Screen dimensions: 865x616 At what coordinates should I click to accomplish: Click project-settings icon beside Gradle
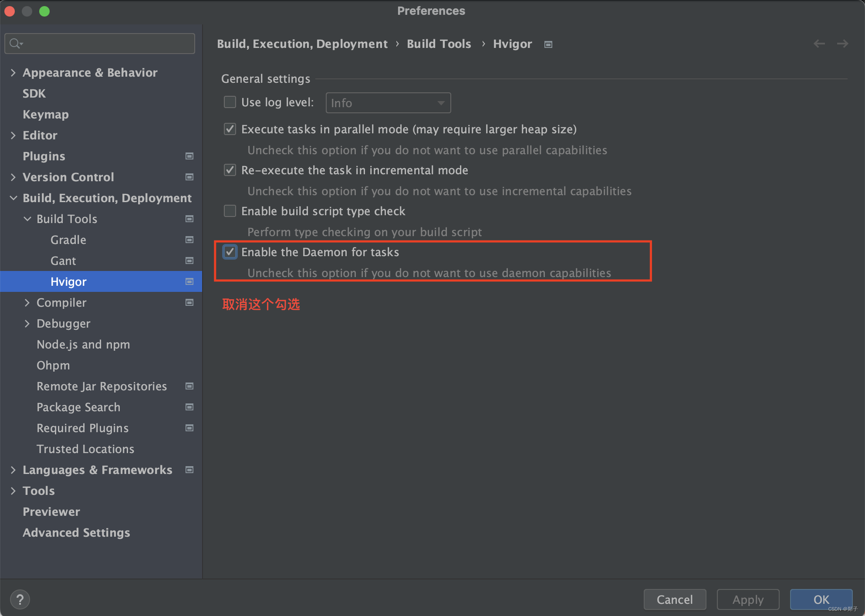tap(189, 240)
